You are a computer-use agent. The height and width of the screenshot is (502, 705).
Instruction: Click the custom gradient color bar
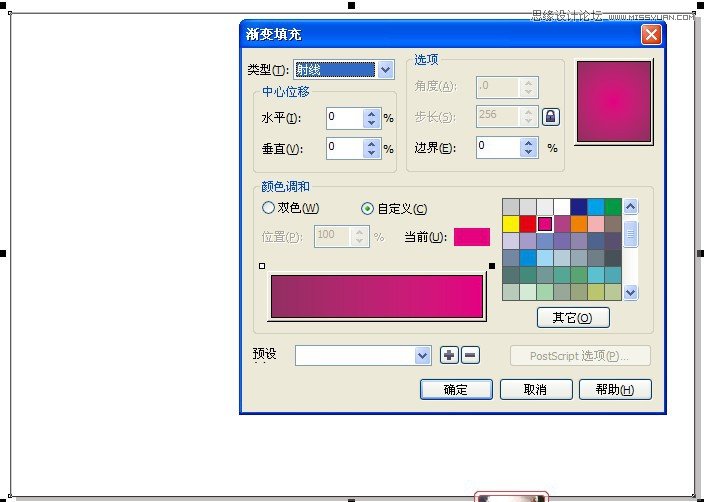point(377,297)
